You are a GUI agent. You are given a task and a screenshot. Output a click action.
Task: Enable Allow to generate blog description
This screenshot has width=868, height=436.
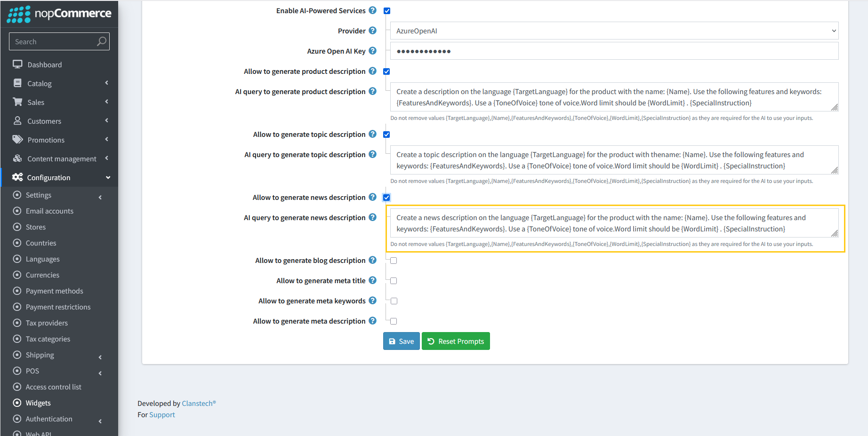tap(393, 260)
